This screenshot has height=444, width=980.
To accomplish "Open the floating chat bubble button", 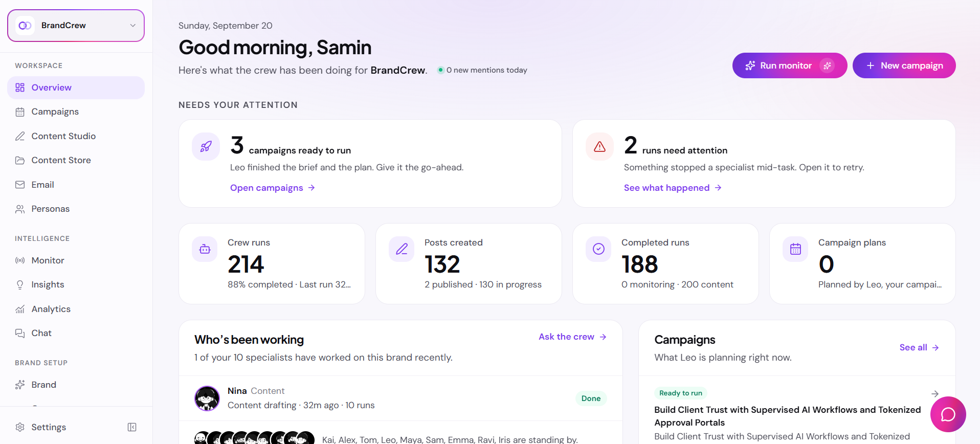I will pos(948,414).
